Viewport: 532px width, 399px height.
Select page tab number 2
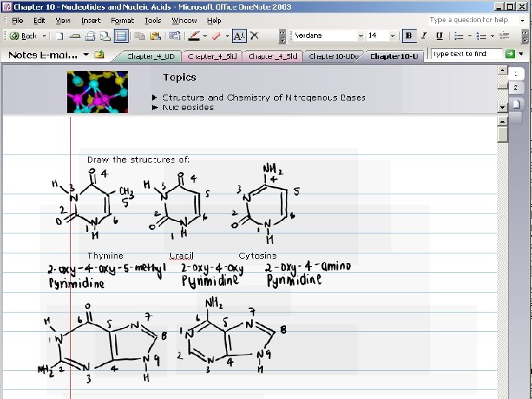click(x=516, y=87)
